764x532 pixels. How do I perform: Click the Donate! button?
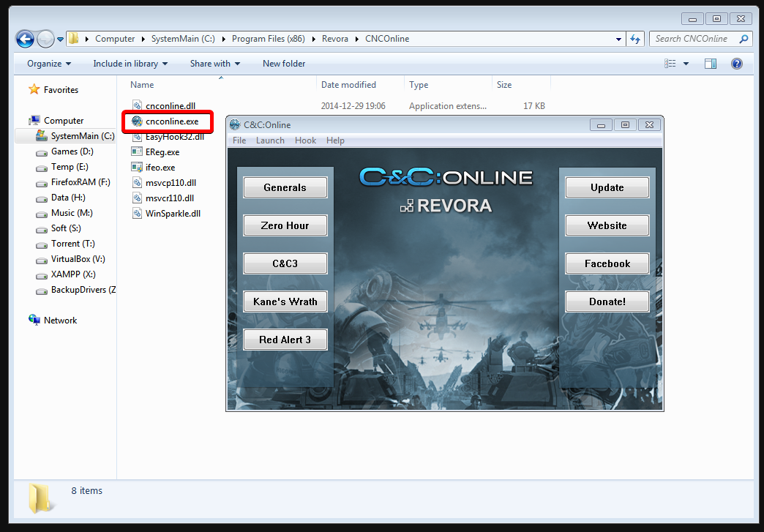tap(607, 301)
